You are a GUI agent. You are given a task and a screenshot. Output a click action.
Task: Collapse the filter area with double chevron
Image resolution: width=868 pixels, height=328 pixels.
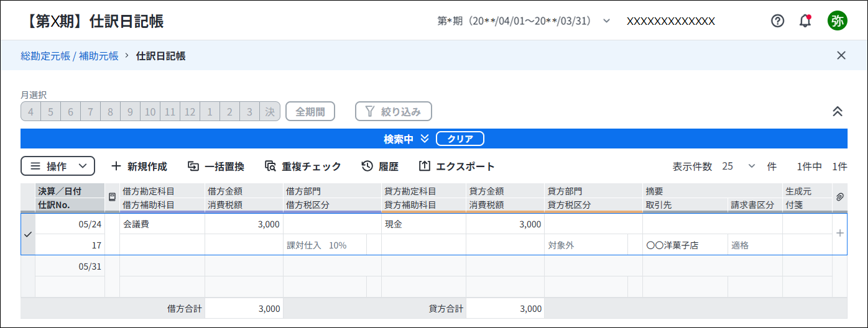tap(838, 111)
